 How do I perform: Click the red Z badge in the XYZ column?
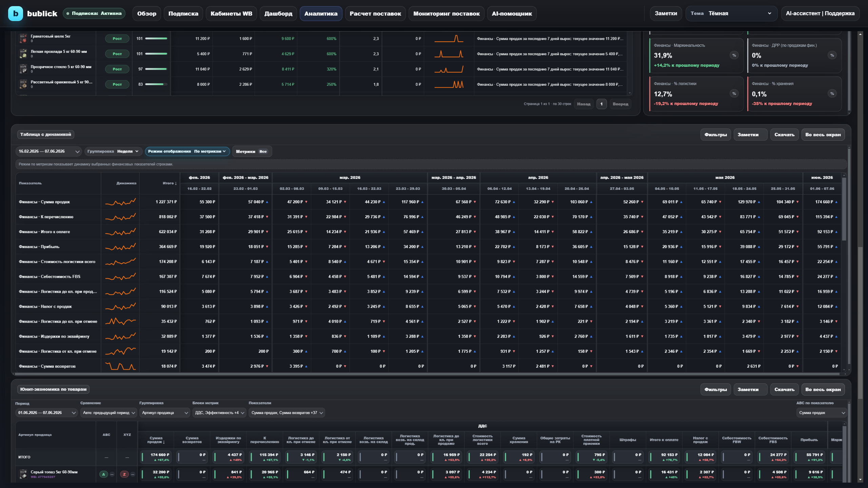click(124, 474)
